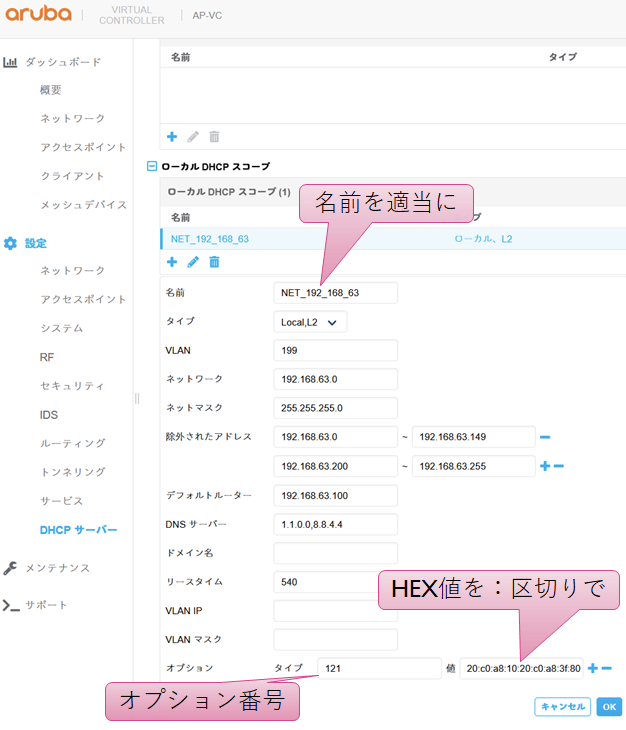Click excluded start field 192.168.63.0

click(336, 437)
